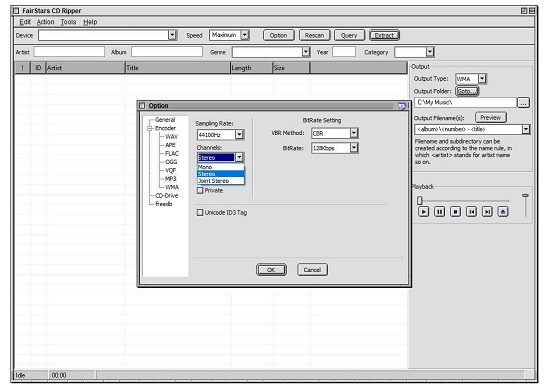Open the Output Filename pattern dropdown
550x388 pixels.
click(x=525, y=129)
